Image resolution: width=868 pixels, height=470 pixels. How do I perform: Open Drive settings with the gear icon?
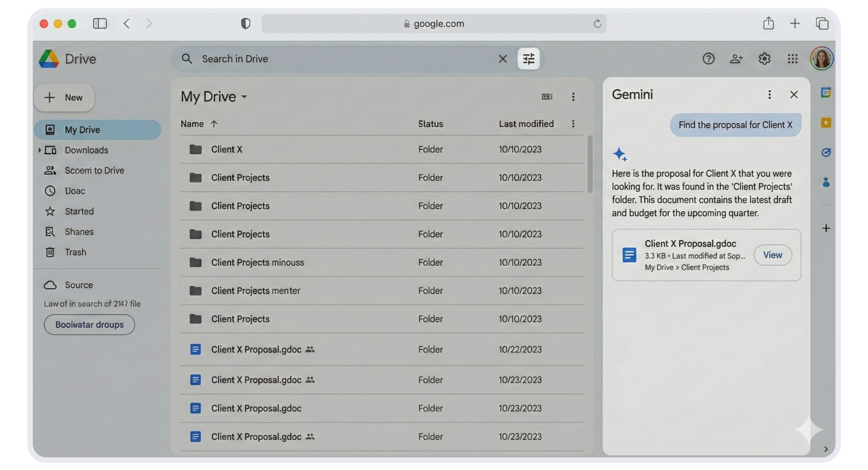point(764,58)
